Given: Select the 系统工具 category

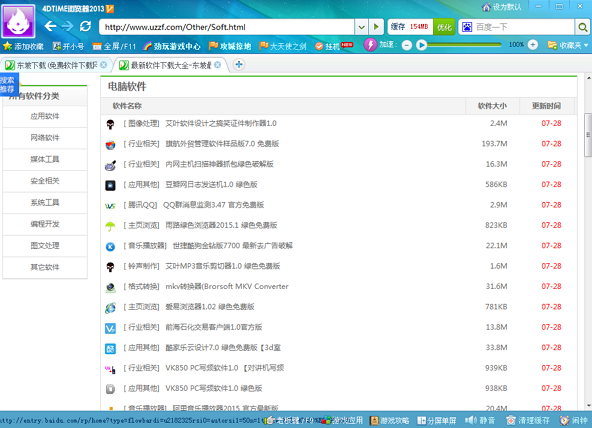Looking at the screenshot, I should 45,203.
